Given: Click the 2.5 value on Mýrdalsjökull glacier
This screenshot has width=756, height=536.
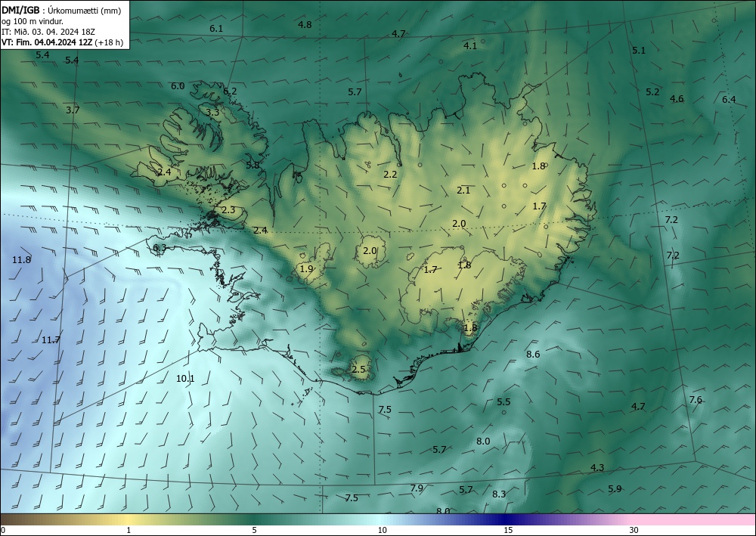Looking at the screenshot, I should tap(358, 370).
